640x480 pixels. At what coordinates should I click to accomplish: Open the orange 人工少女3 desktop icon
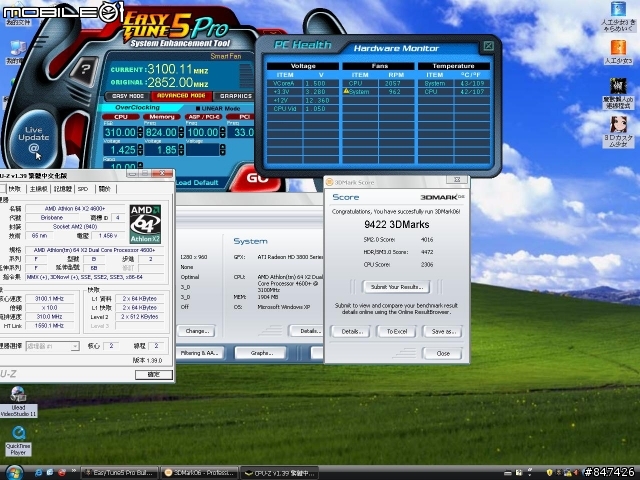pos(618,48)
